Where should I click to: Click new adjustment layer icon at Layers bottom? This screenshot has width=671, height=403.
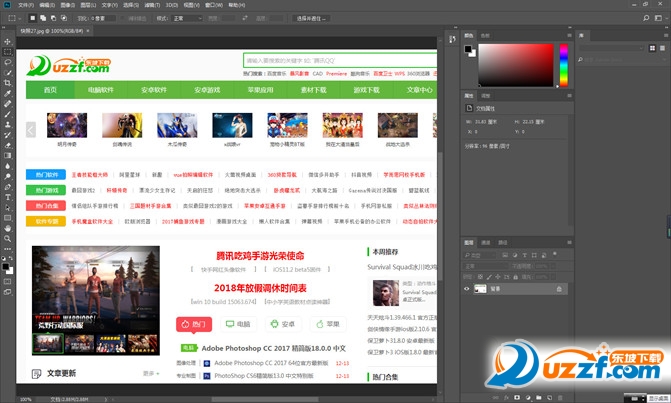(528, 397)
